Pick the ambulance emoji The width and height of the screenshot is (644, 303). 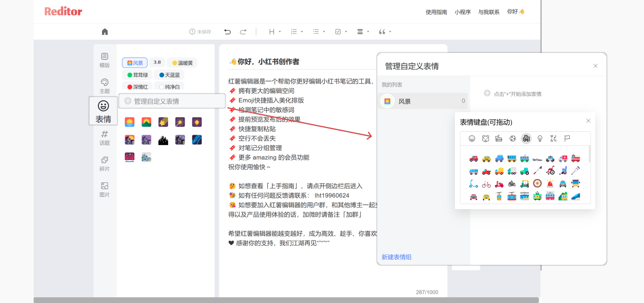pos(563,158)
